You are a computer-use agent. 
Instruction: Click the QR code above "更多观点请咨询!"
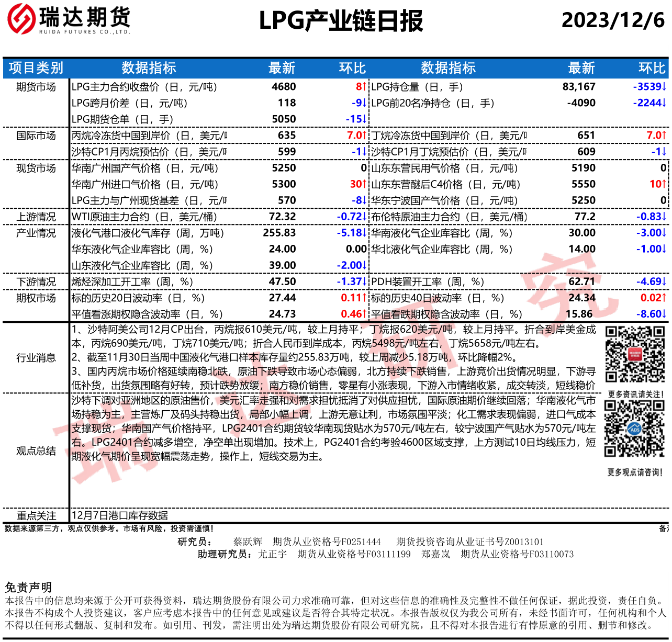tap(635, 429)
